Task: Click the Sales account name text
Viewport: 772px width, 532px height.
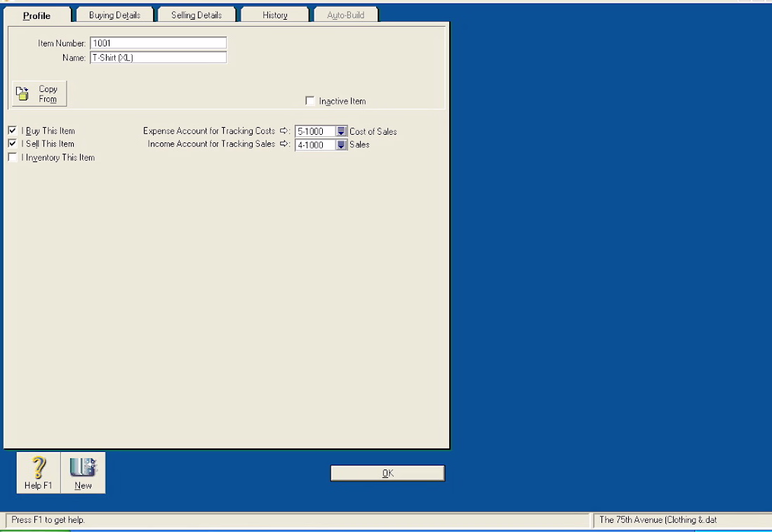Action: point(359,145)
